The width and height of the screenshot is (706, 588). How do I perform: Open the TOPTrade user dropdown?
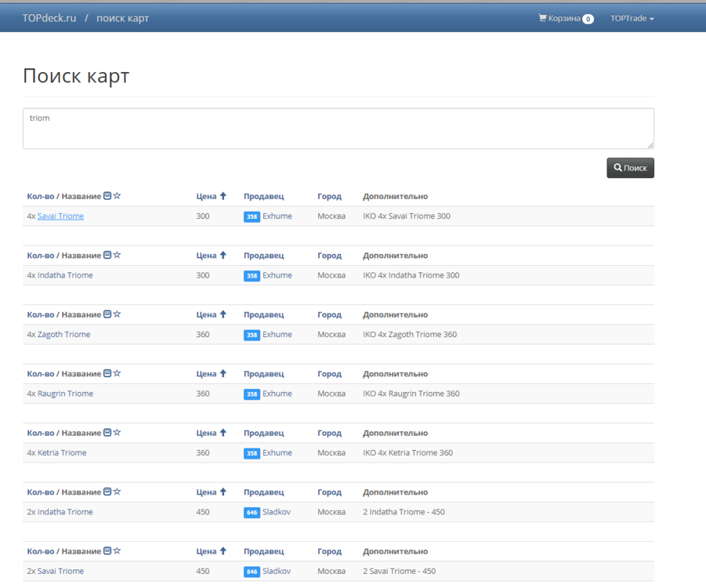pyautogui.click(x=632, y=18)
